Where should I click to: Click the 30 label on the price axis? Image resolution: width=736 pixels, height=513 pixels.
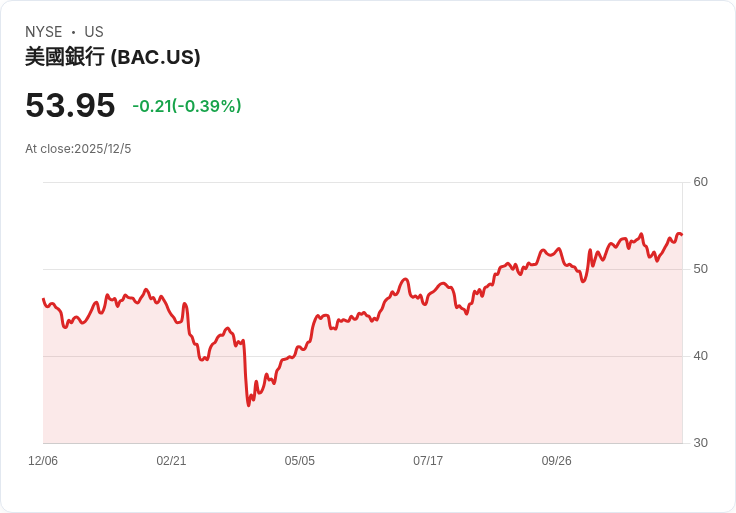[x=700, y=443]
